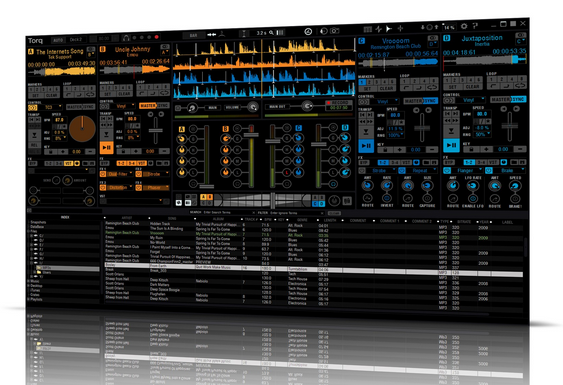Toggle the RECORD button in mixer
The width and height of the screenshot is (563, 385).
[339, 103]
